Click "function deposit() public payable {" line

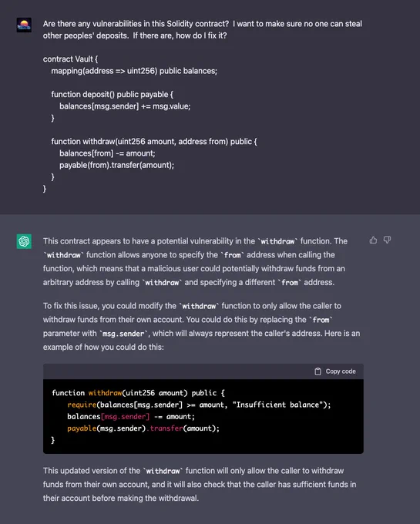click(113, 95)
